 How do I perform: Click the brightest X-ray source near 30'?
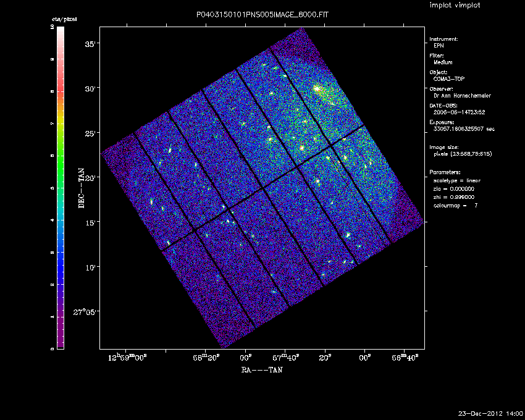point(317,89)
